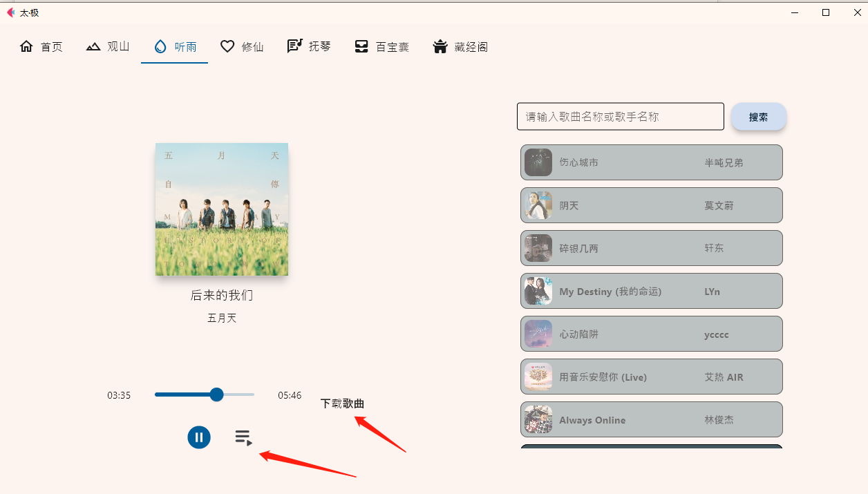Click the 心动陷阱 cover thumbnail
The image size is (868, 494).
(x=538, y=334)
